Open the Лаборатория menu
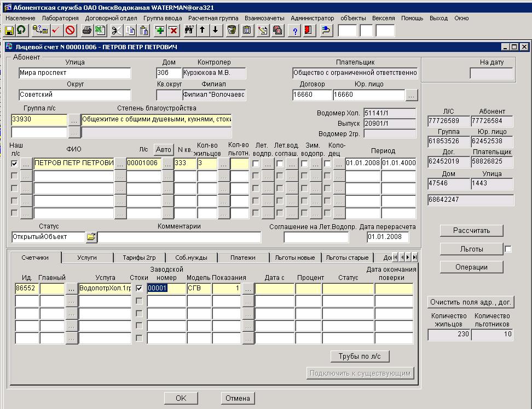The width and height of the screenshot is (532, 409). click(60, 18)
